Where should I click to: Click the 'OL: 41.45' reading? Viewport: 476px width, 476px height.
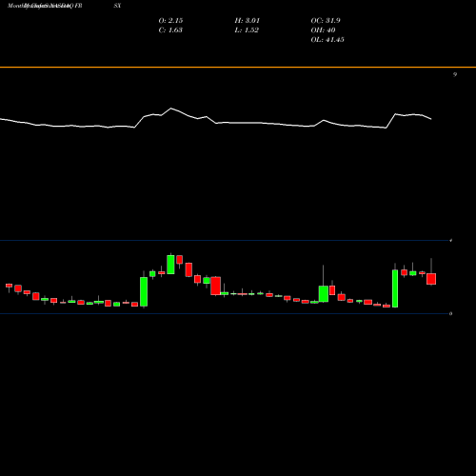327,40
